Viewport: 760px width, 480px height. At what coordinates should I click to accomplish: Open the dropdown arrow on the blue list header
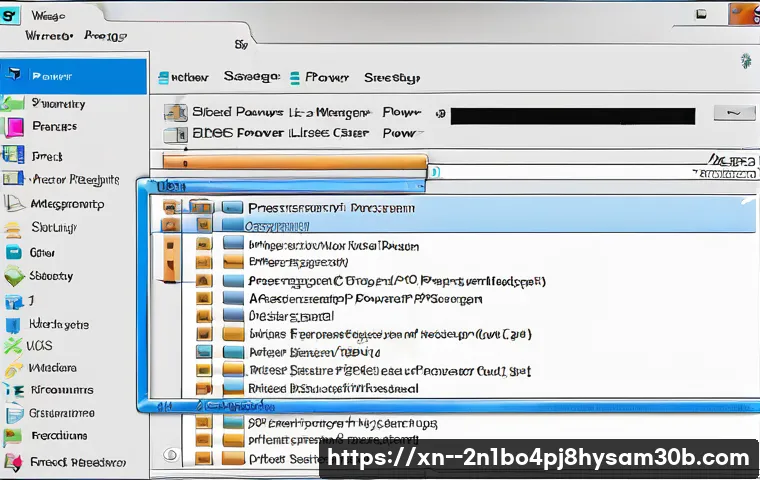tap(420, 186)
